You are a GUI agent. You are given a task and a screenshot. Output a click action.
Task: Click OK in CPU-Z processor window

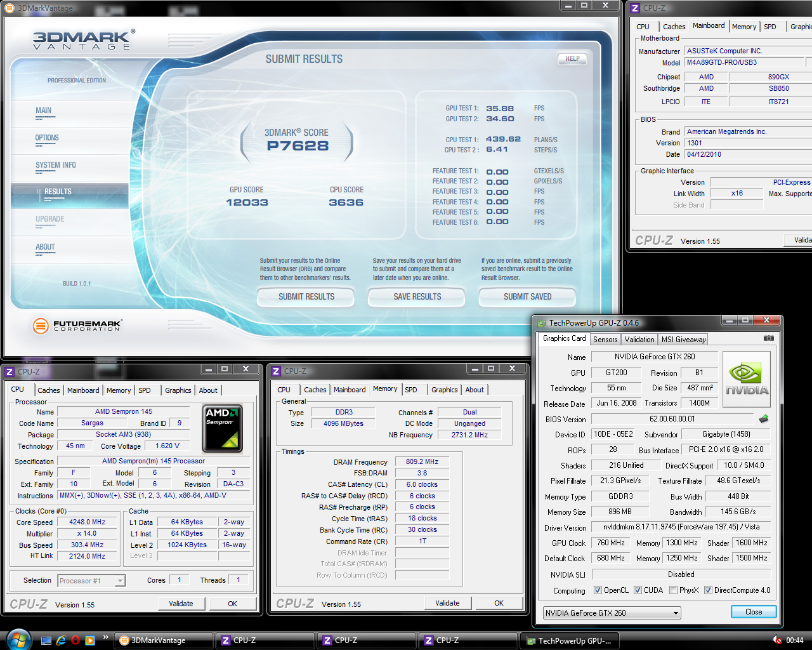(x=233, y=604)
